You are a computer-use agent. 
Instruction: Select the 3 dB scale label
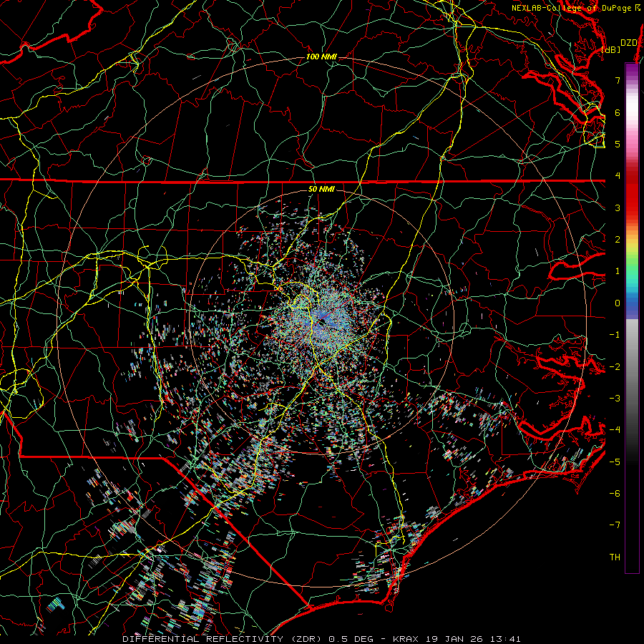[x=618, y=208]
